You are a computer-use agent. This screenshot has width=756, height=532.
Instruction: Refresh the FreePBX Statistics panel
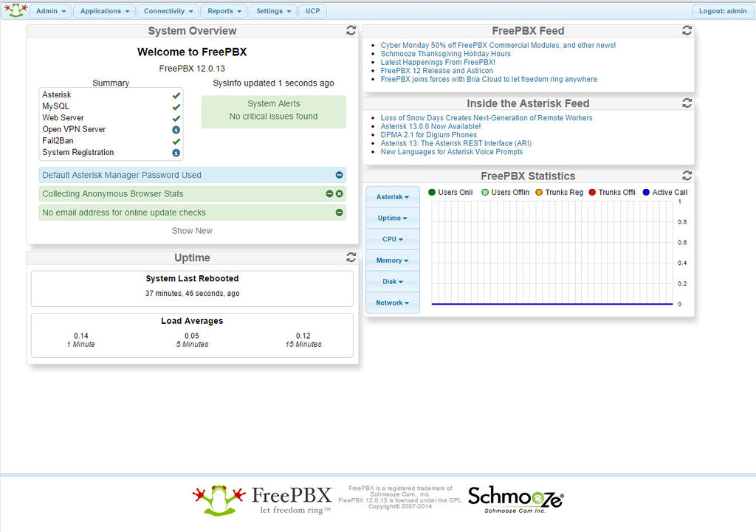687,176
